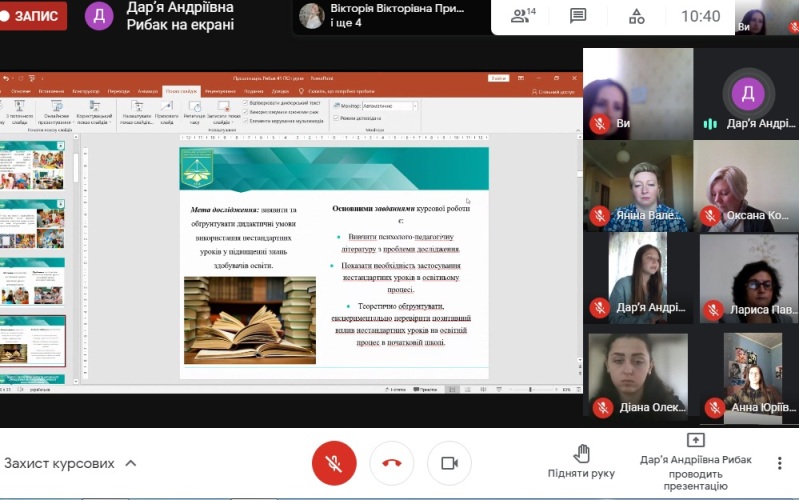Image resolution: width=799 pixels, height=500 pixels.
Task: Select slide thumbnail with books picture
Action: click(33, 340)
